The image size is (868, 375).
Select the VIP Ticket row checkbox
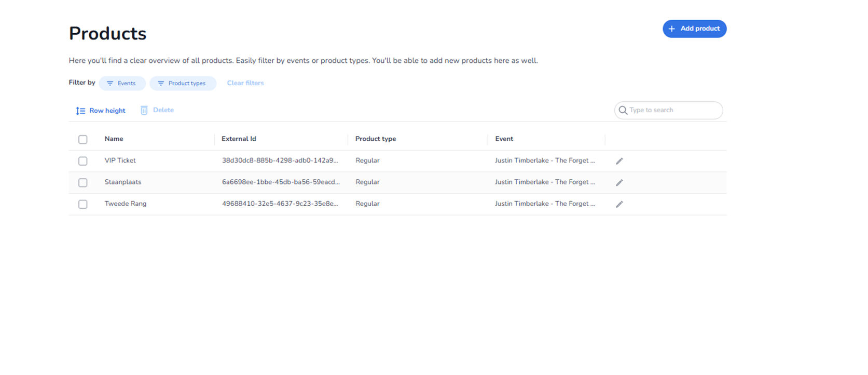coord(83,161)
